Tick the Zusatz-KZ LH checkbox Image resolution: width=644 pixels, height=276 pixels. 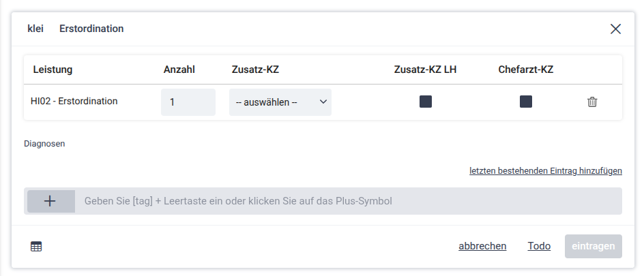pyautogui.click(x=426, y=102)
